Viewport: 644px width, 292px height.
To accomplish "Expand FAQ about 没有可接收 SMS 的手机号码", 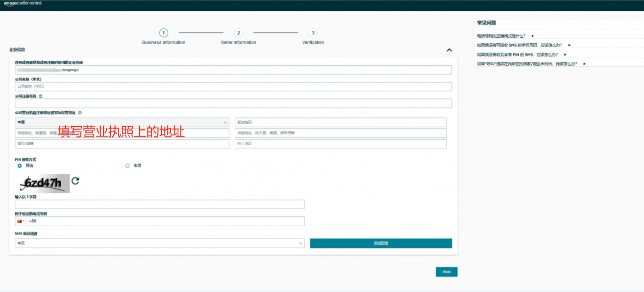I will (x=523, y=45).
